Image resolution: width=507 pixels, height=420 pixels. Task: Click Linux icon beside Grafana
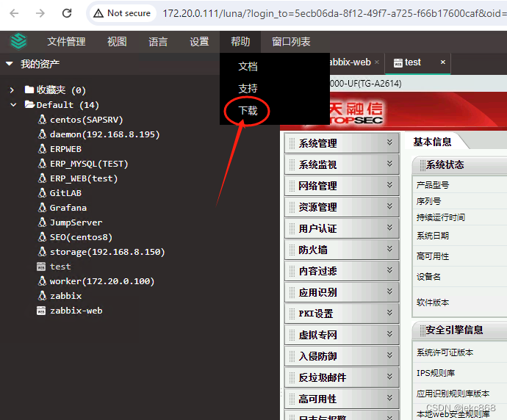tap(42, 207)
